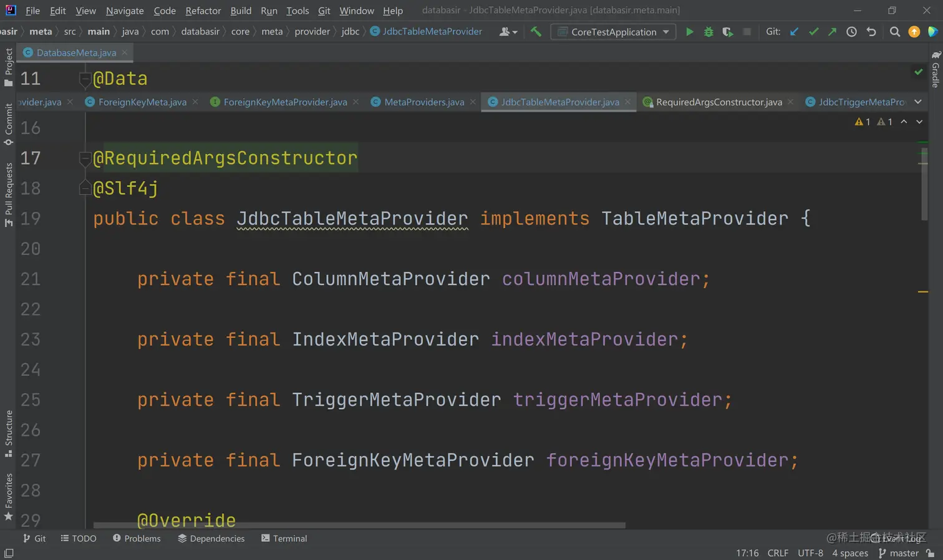Show the hidden editor tabs dropdown arrow
943x560 pixels.
[918, 102]
